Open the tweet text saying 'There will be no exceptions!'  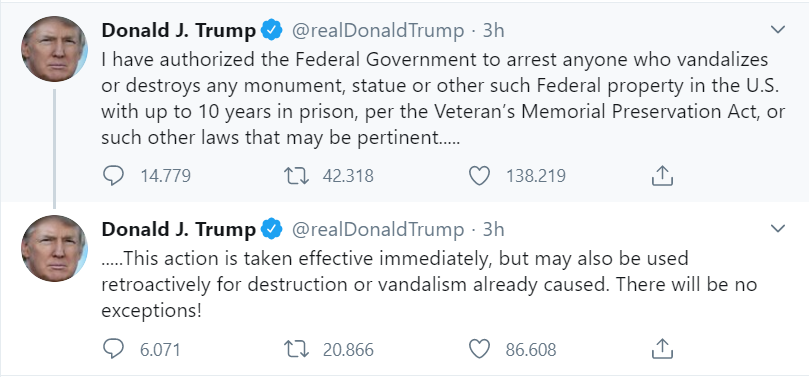pyautogui.click(x=429, y=285)
